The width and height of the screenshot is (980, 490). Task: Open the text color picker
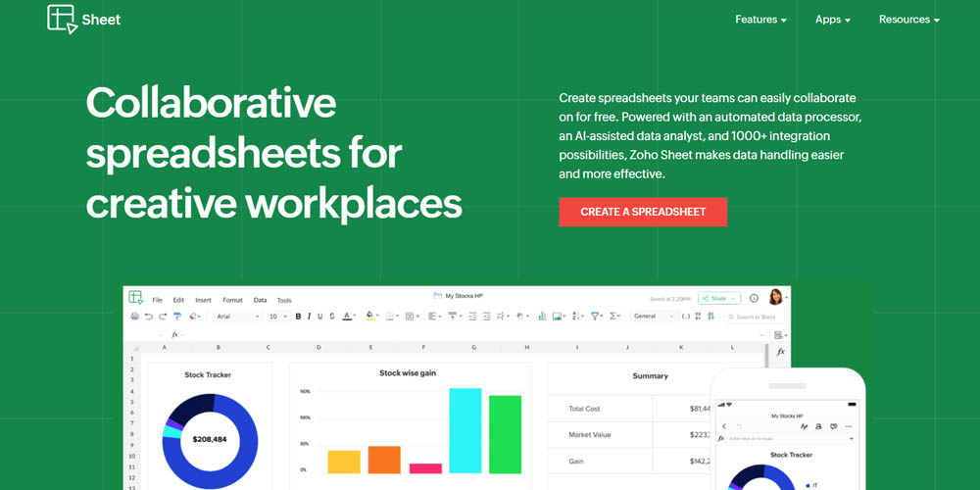350,317
